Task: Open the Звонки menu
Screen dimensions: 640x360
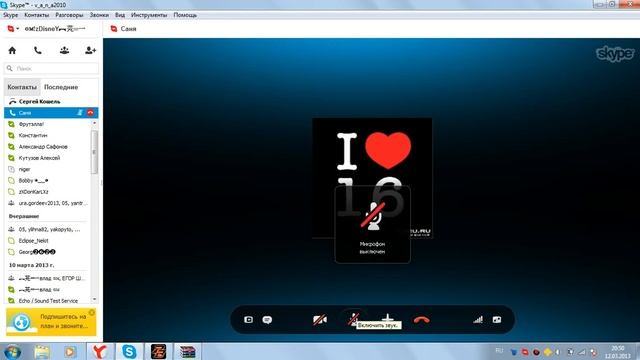Action: click(x=99, y=15)
